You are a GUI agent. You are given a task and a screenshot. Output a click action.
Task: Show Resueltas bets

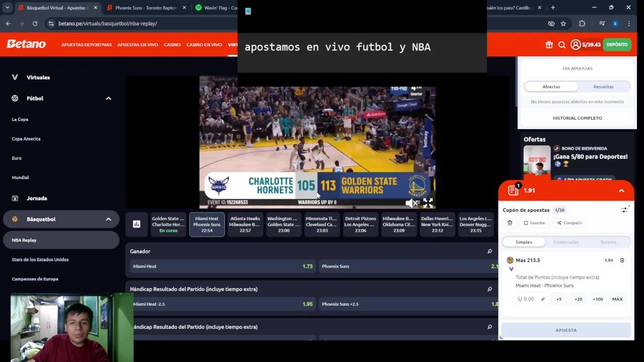[603, 86]
